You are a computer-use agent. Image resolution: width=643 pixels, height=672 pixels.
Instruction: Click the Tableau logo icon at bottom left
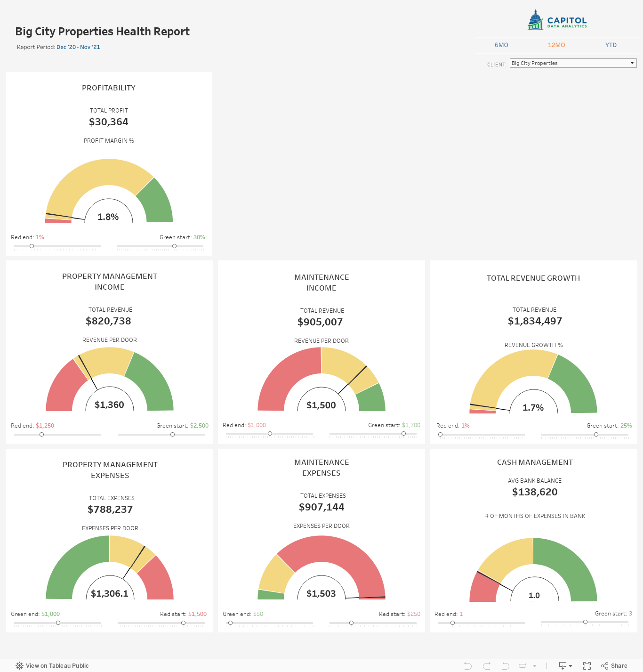coord(19,665)
